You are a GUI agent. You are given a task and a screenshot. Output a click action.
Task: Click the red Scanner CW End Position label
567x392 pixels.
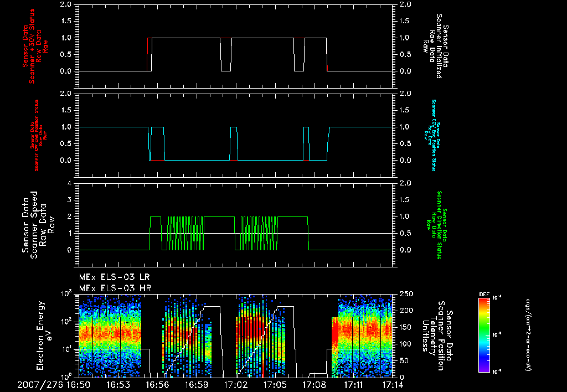click(39, 136)
